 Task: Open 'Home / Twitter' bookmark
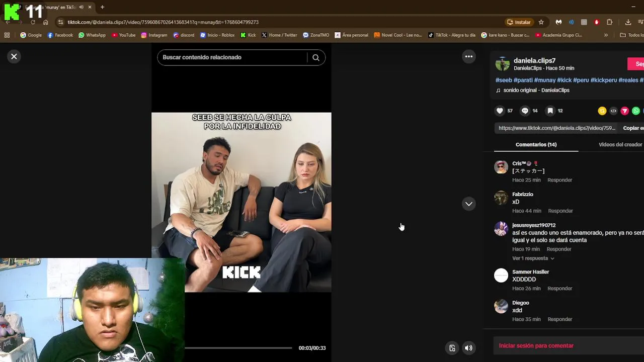pyautogui.click(x=279, y=35)
